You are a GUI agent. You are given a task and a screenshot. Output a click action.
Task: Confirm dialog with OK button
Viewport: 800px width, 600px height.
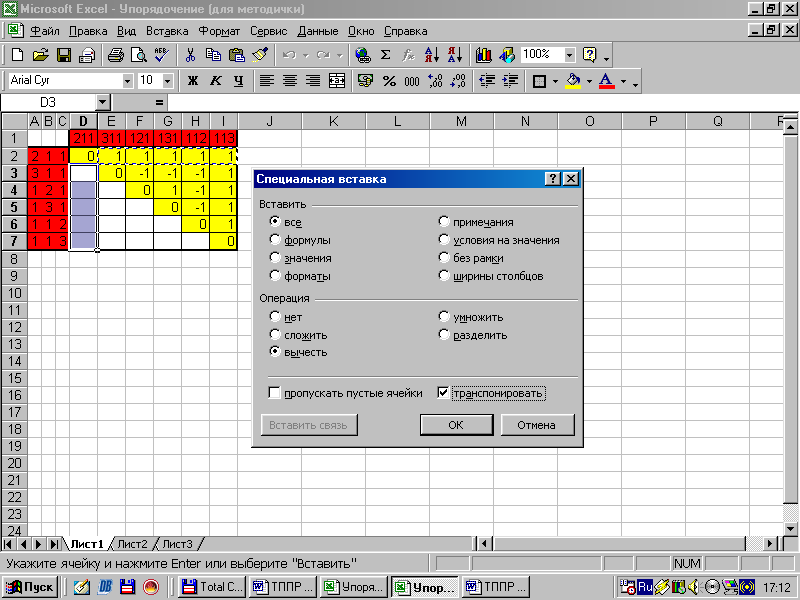click(456, 425)
